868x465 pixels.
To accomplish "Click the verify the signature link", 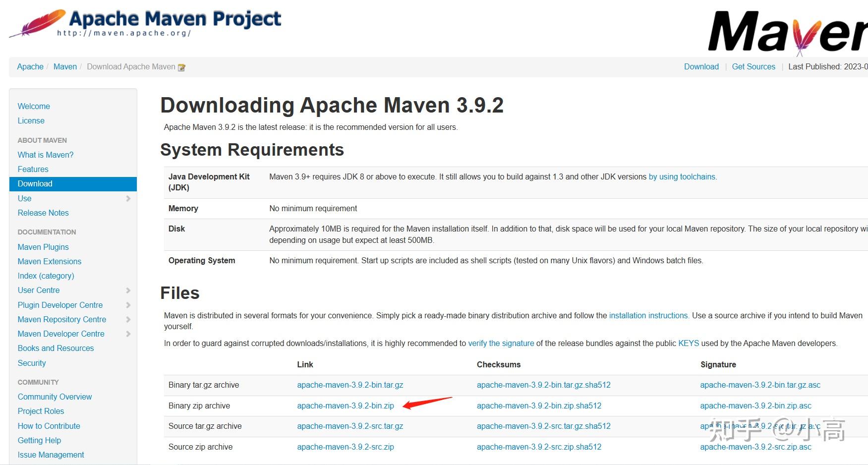I will click(501, 343).
